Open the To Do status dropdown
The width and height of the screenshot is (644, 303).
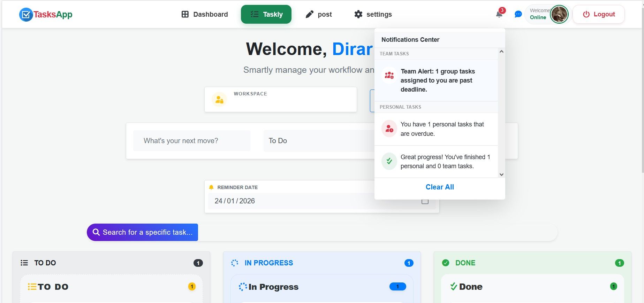click(x=319, y=141)
